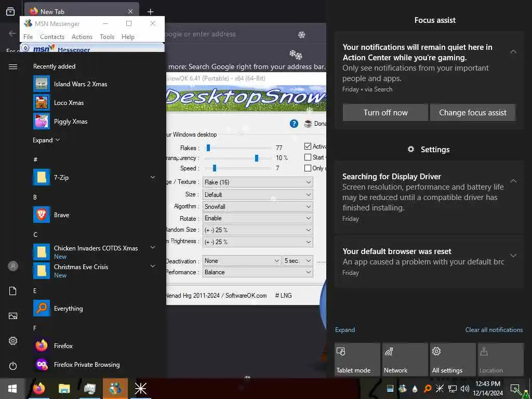The height and width of the screenshot is (399, 532).
Task: Open Firefox on the taskbar
Action: 39,389
